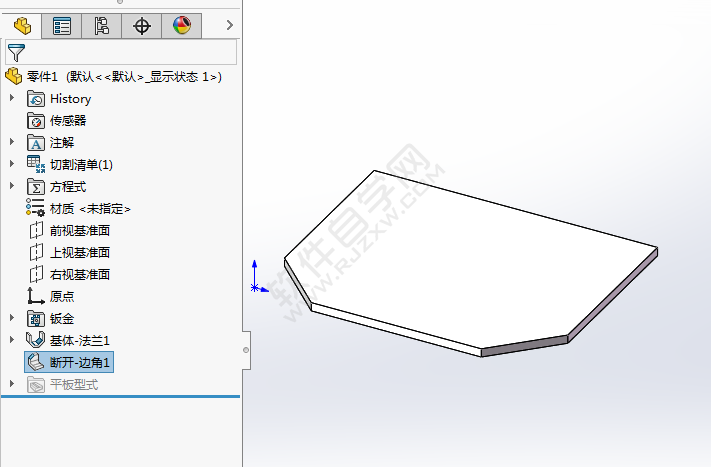This screenshot has height=467, width=711.
Task: Expand the 切割清单(1) cut list node
Action: 12,164
